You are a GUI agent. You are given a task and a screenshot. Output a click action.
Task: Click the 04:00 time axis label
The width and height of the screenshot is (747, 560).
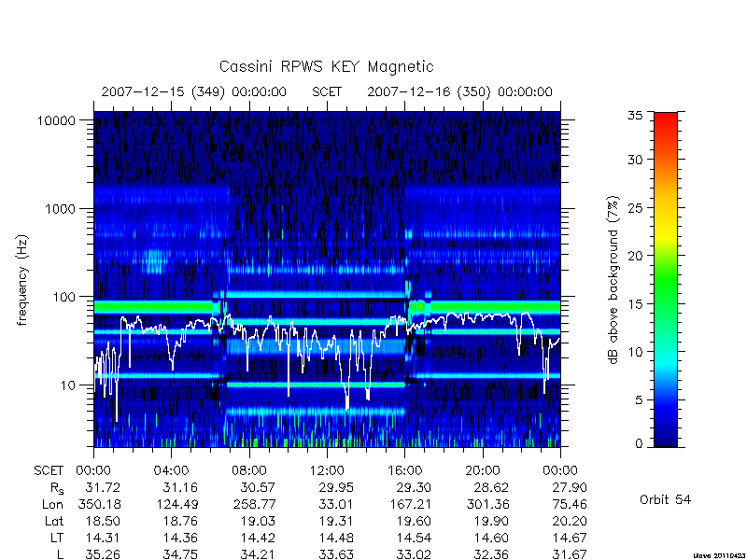[x=171, y=470]
